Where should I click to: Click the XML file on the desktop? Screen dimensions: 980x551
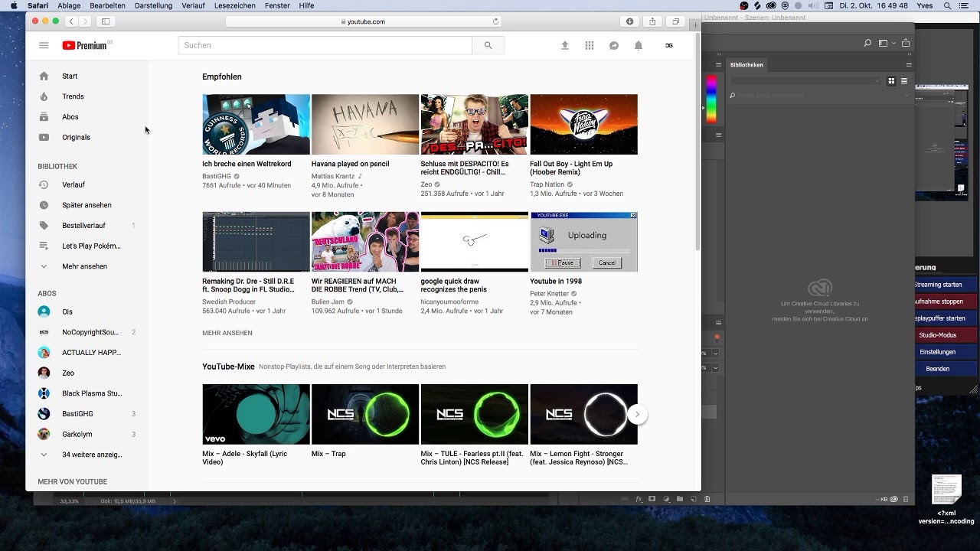pyautogui.click(x=946, y=499)
